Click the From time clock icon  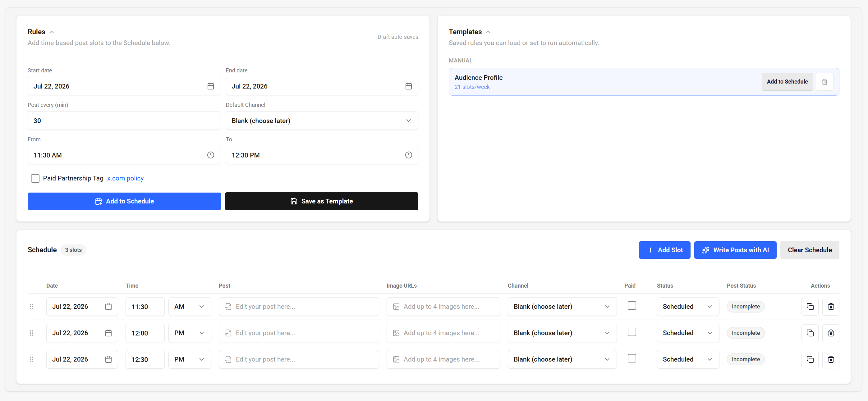(x=211, y=155)
